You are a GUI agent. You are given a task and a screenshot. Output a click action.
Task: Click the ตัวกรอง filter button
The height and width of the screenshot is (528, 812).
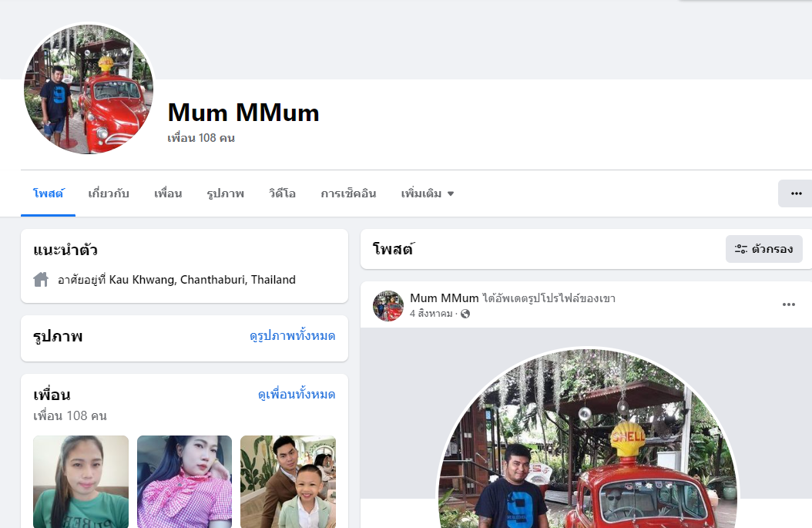point(763,249)
